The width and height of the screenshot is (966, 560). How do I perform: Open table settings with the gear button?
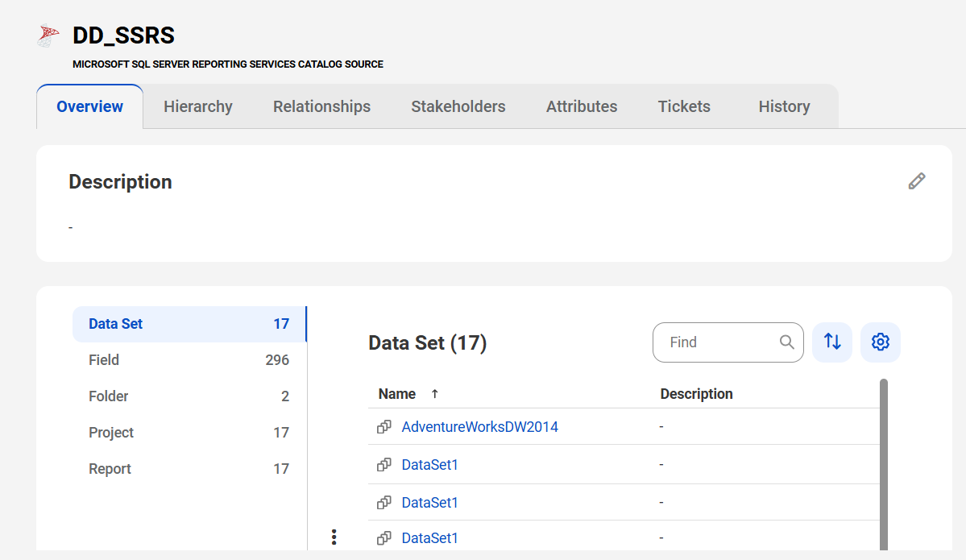coord(881,342)
